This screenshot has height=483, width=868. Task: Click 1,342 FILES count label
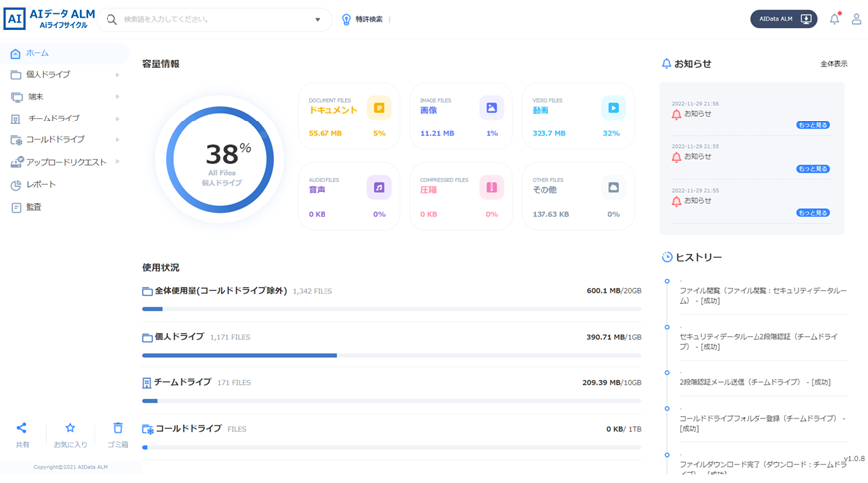[x=313, y=292]
